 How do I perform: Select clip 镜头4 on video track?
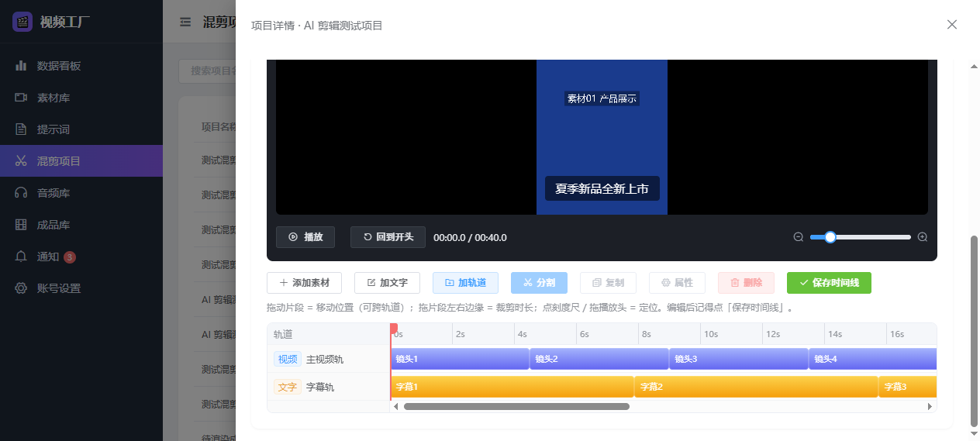[x=873, y=359]
